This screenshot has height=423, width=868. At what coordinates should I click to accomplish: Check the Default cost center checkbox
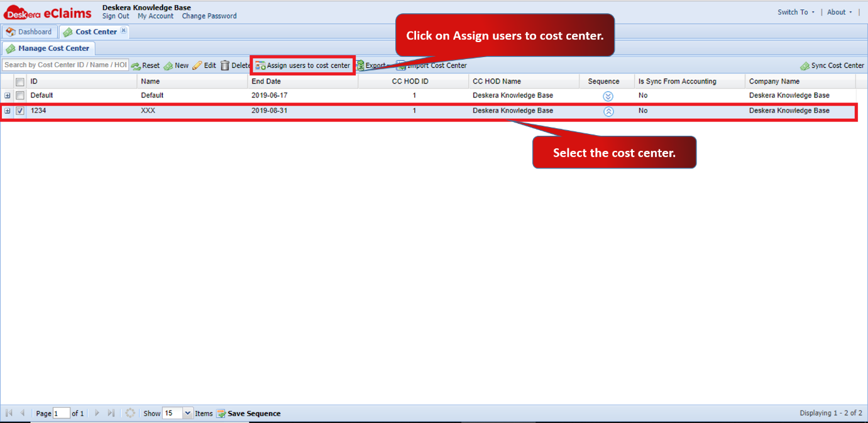(20, 96)
